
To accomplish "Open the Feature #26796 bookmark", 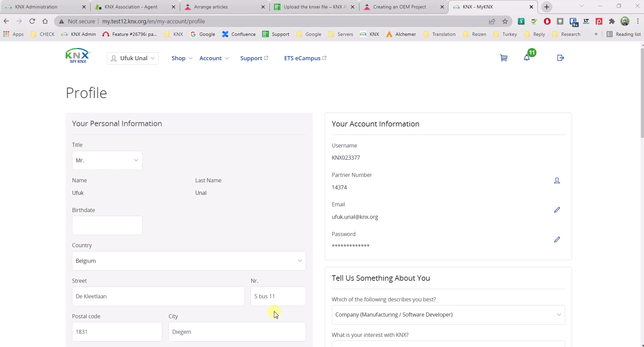I will coord(130,34).
